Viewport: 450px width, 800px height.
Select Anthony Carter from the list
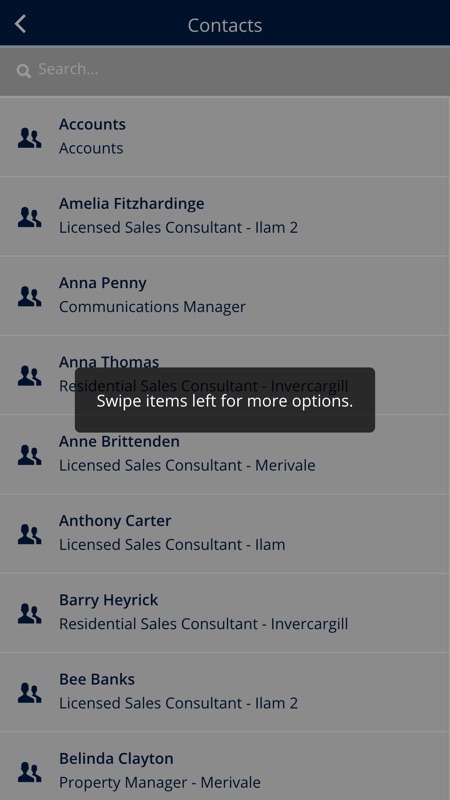coord(224,533)
